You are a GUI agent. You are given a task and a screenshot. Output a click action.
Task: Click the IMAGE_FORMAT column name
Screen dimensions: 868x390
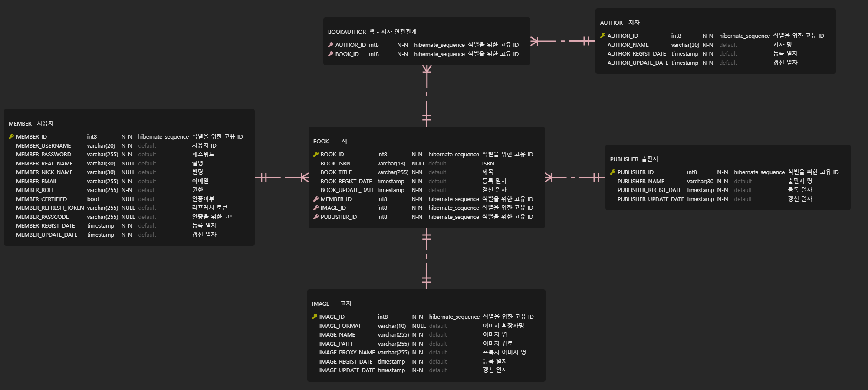click(340, 326)
